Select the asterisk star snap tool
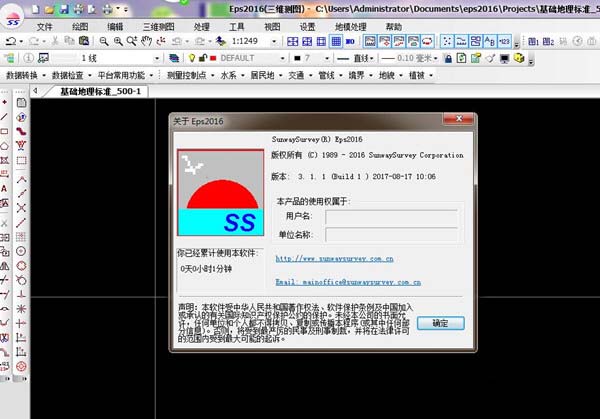This screenshot has width=600, height=419. click(x=21, y=309)
